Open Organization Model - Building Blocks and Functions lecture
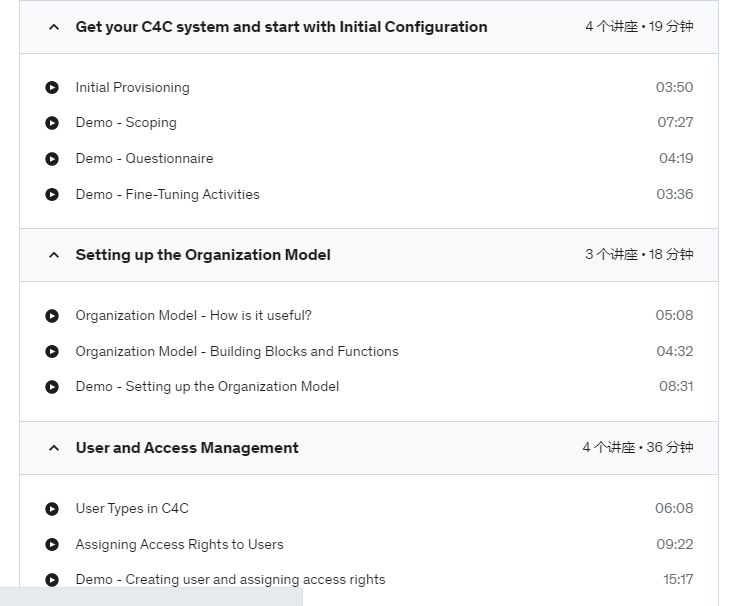Viewport: 749px width, 606px height. tap(237, 351)
